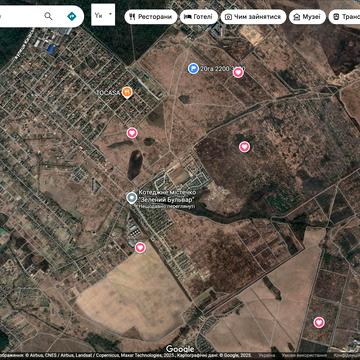Filter map by Ресторани chip
Viewport: 360px width, 360px height.
(151, 17)
